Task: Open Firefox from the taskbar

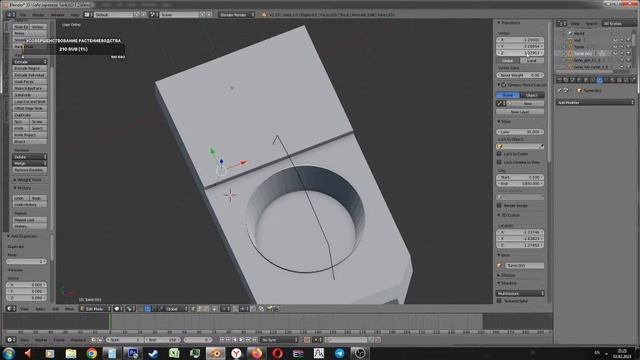Action: pos(257,353)
